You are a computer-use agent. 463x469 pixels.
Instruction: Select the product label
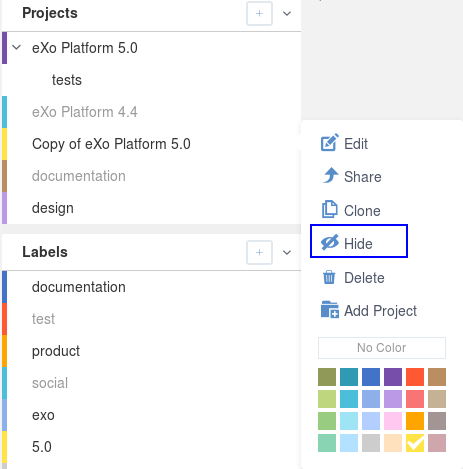pyautogui.click(x=56, y=351)
